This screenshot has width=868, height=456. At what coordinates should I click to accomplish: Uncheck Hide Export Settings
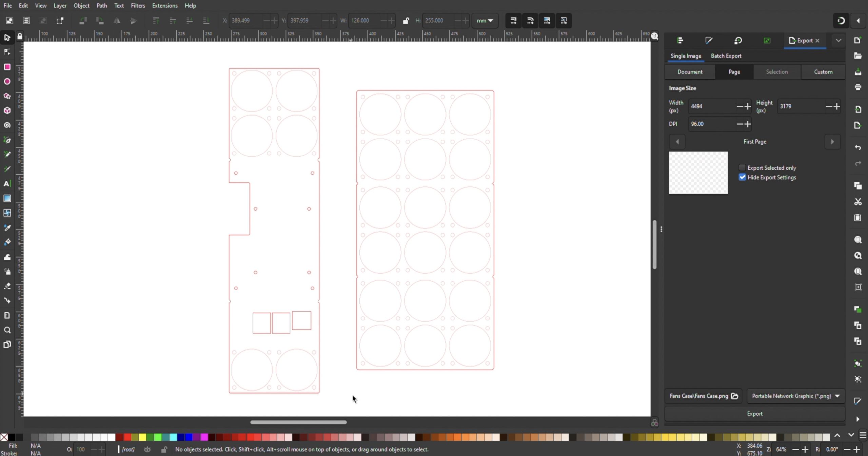742,177
